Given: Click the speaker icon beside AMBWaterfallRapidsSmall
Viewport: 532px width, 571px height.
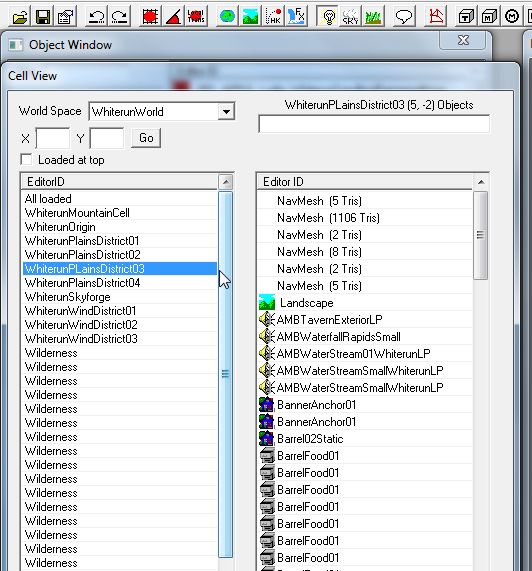Looking at the screenshot, I should coord(267,337).
